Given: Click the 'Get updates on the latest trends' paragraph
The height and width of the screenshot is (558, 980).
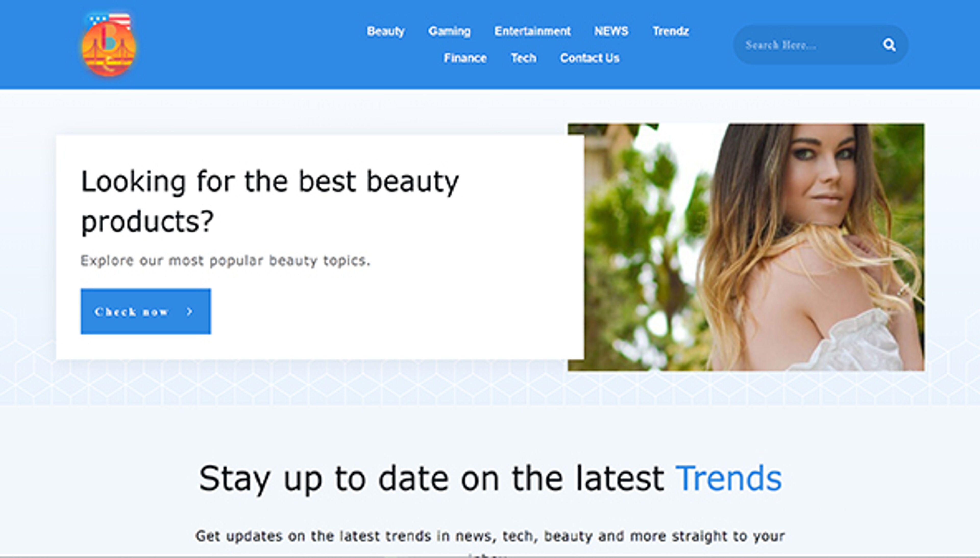Looking at the screenshot, I should [489, 536].
